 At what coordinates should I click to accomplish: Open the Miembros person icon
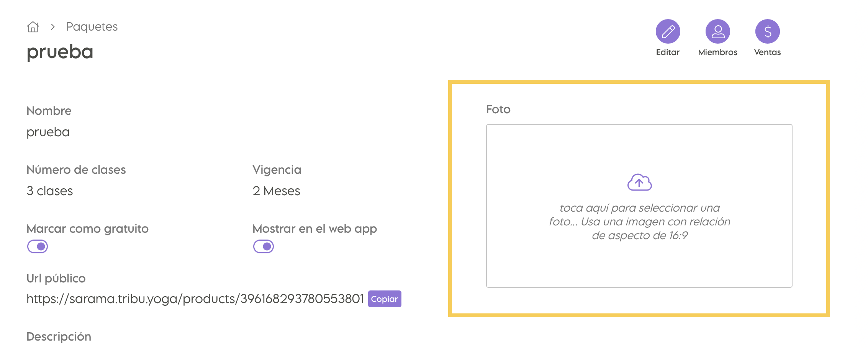pyautogui.click(x=717, y=31)
